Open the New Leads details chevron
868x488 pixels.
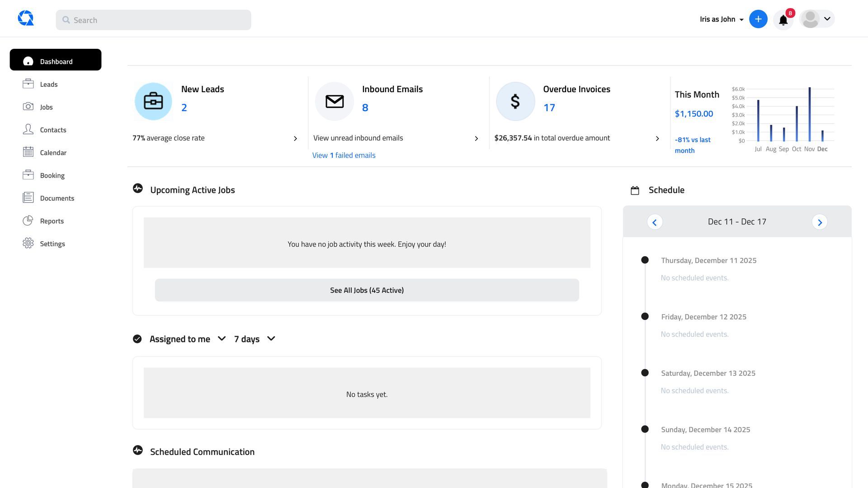[296, 138]
